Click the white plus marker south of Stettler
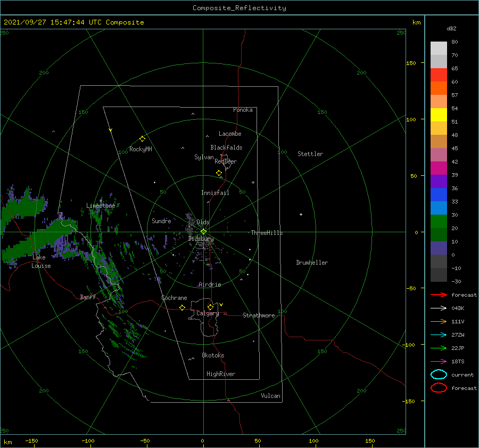This screenshot has width=479, height=448. 301,214
